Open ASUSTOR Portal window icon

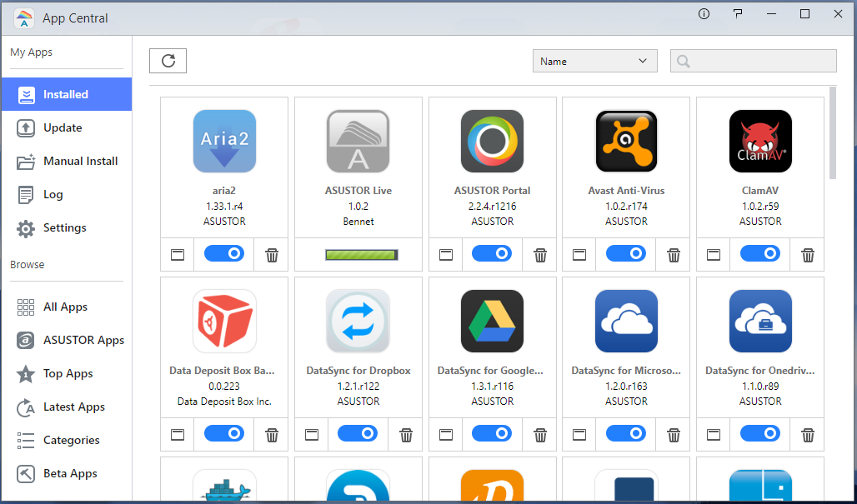click(446, 254)
